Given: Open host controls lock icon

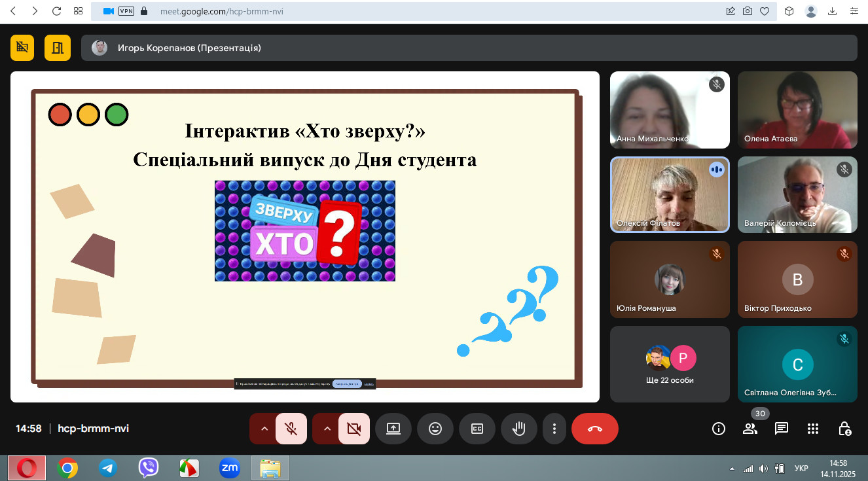Looking at the screenshot, I should 844,429.
